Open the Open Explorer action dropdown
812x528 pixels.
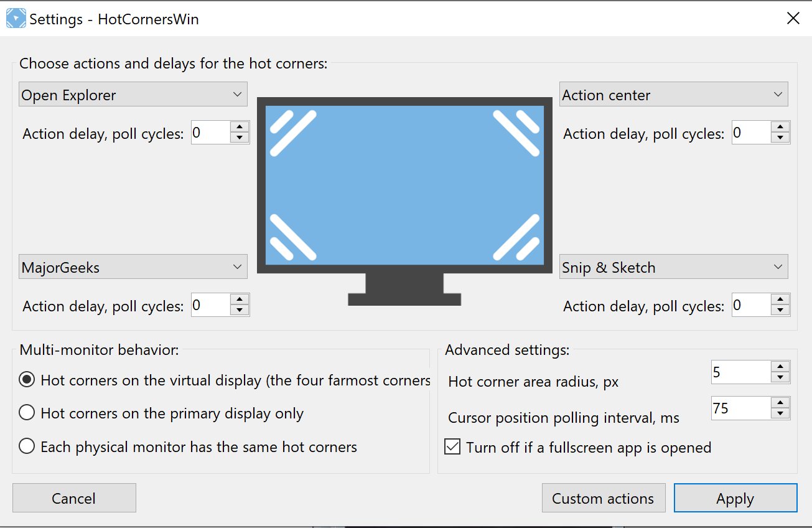click(x=133, y=95)
